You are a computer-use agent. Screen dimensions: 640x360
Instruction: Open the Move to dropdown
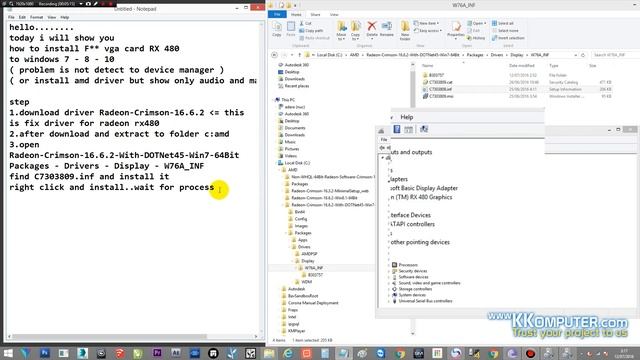click(x=342, y=31)
